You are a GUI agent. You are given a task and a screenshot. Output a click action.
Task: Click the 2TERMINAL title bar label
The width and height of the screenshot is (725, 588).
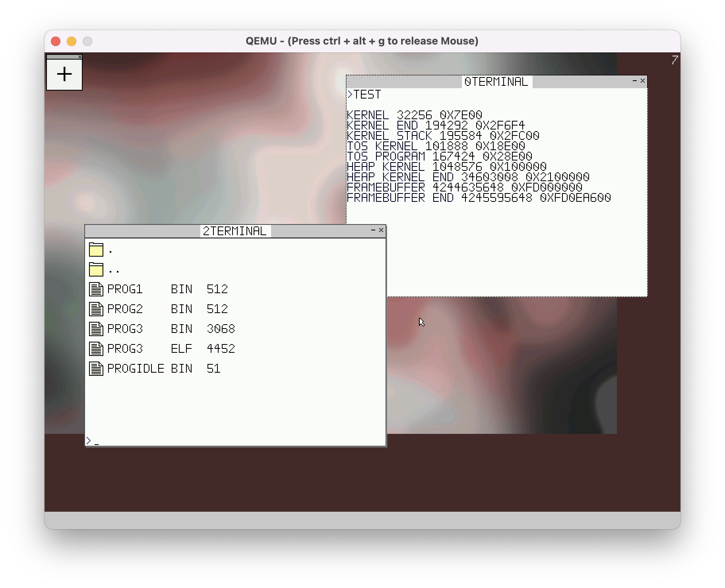235,231
